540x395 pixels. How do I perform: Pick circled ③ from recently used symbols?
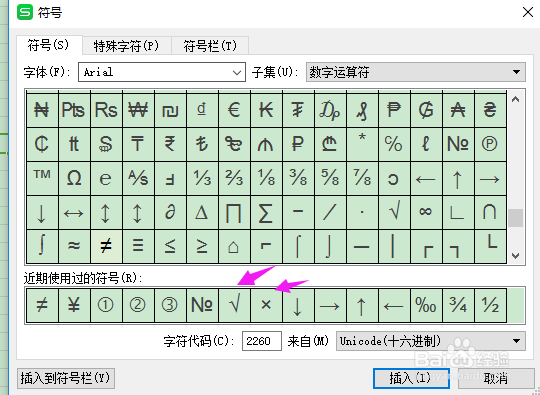(170, 305)
